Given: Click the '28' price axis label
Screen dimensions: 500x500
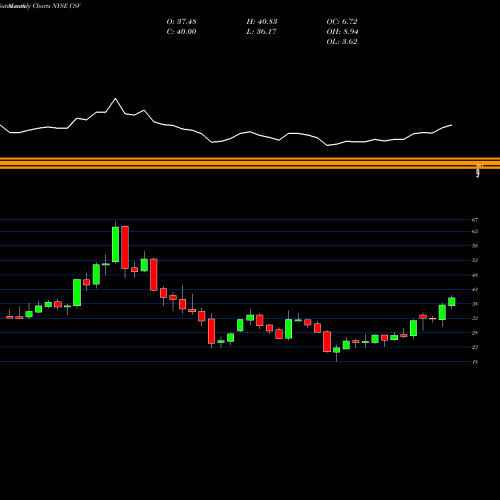Looking at the screenshot, I should pos(475,333).
